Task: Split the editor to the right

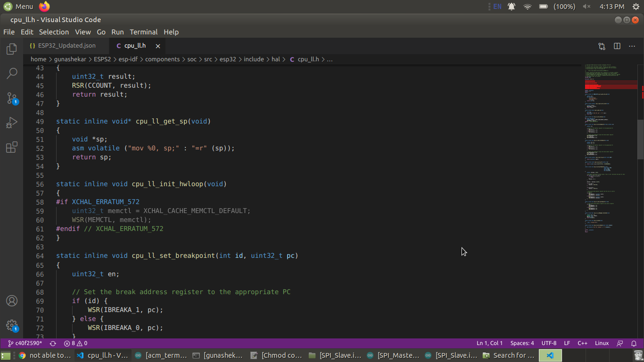Action: [x=617, y=46]
